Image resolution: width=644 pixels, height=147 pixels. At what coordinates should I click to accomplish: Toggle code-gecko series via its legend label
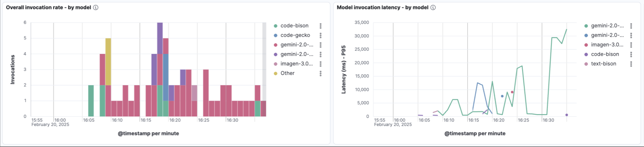pos(295,35)
